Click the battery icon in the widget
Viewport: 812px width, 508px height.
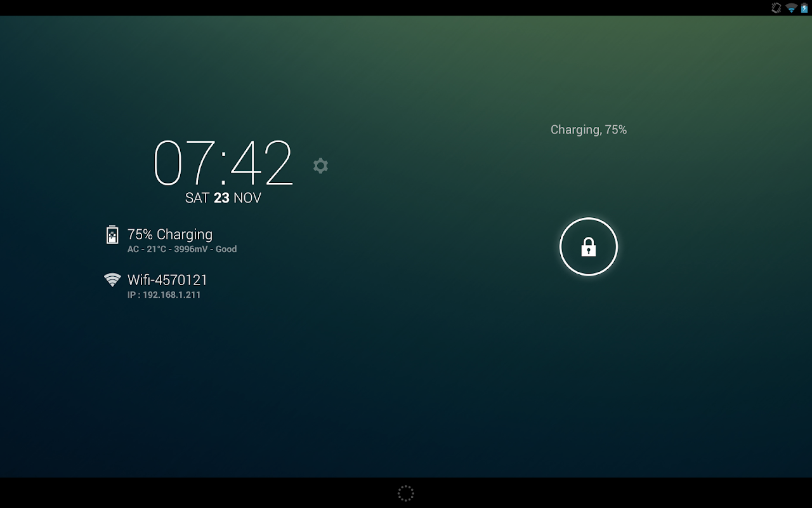[112, 235]
